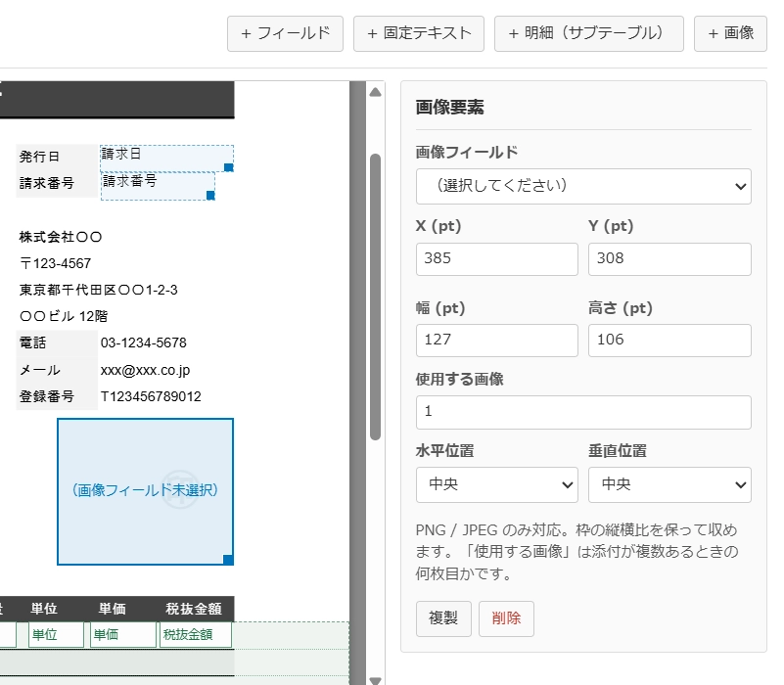Click the resize handle of image placeholder
This screenshot has width=784, height=685.
228,560
